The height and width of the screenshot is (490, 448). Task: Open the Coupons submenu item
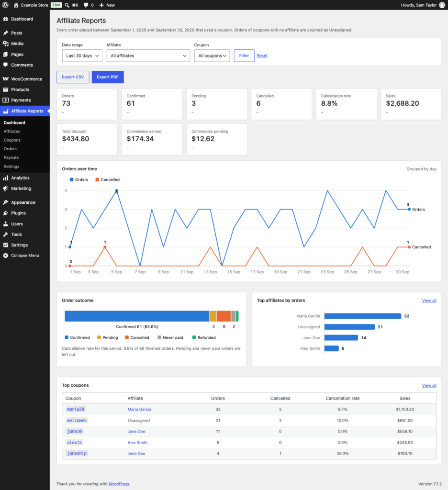[12, 140]
